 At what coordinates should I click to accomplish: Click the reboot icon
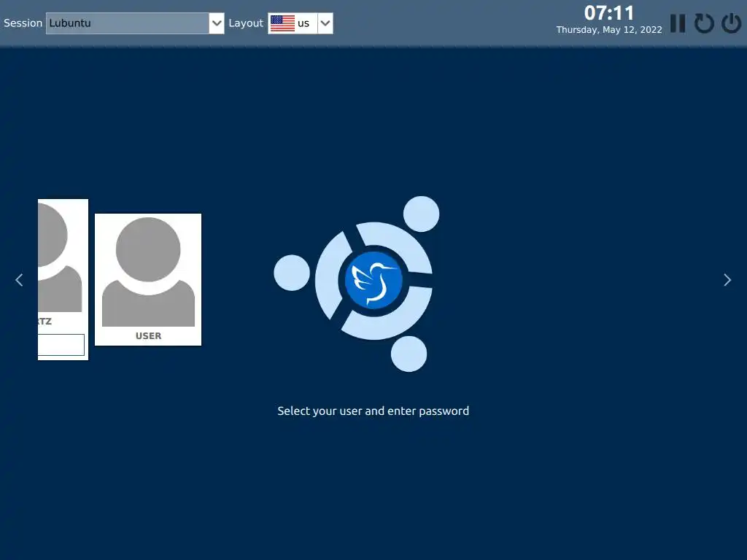coord(704,23)
